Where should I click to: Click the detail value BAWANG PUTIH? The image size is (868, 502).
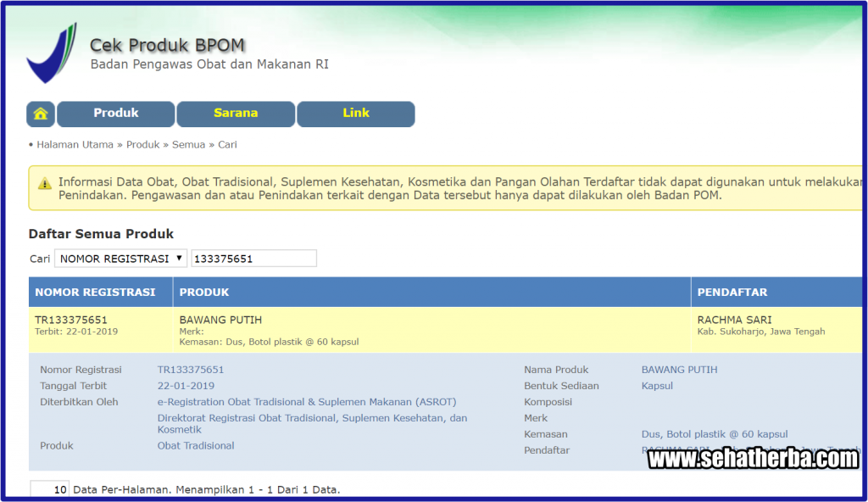679,370
